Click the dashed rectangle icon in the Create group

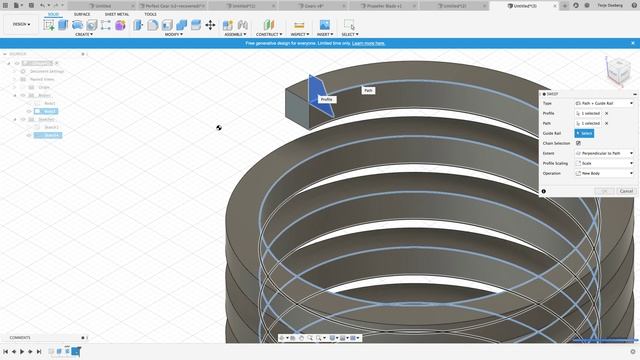tap(106, 25)
